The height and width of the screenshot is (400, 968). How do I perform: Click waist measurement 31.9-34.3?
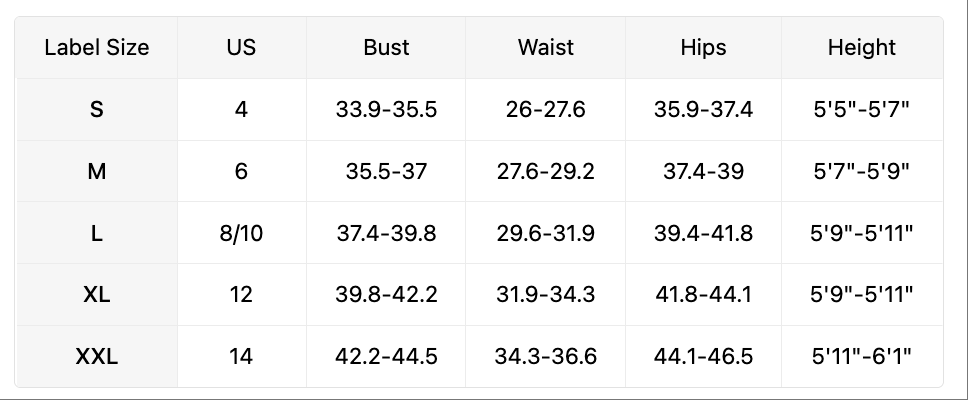(545, 295)
